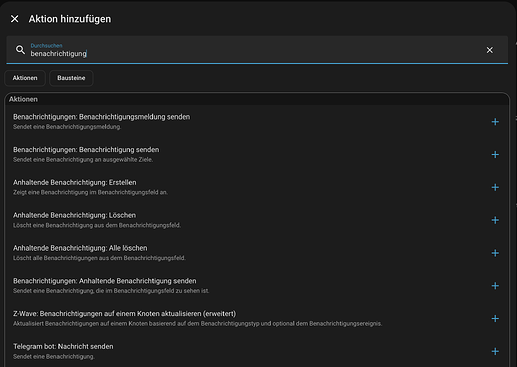This screenshot has height=367, width=517.
Task: Pick 'Benachrichtigungen: Anhaltende Benachrichtigung senden' row
Action: tap(257, 286)
